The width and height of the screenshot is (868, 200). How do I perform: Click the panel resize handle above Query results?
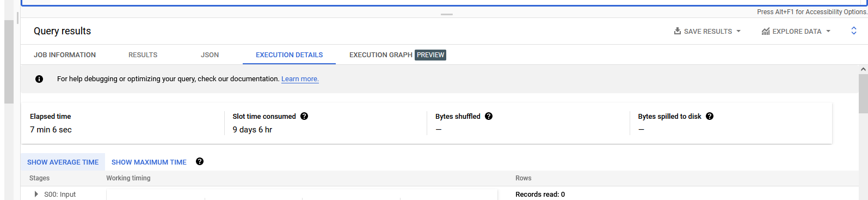(447, 14)
